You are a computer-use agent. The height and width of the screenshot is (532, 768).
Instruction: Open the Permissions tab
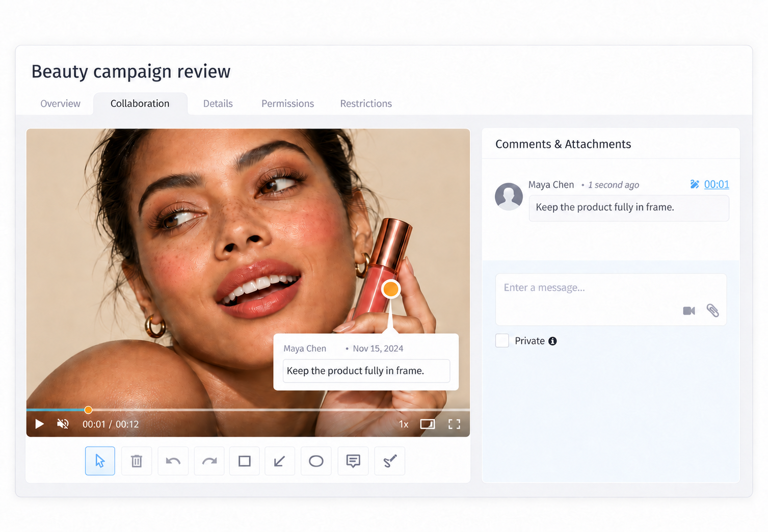(x=288, y=103)
